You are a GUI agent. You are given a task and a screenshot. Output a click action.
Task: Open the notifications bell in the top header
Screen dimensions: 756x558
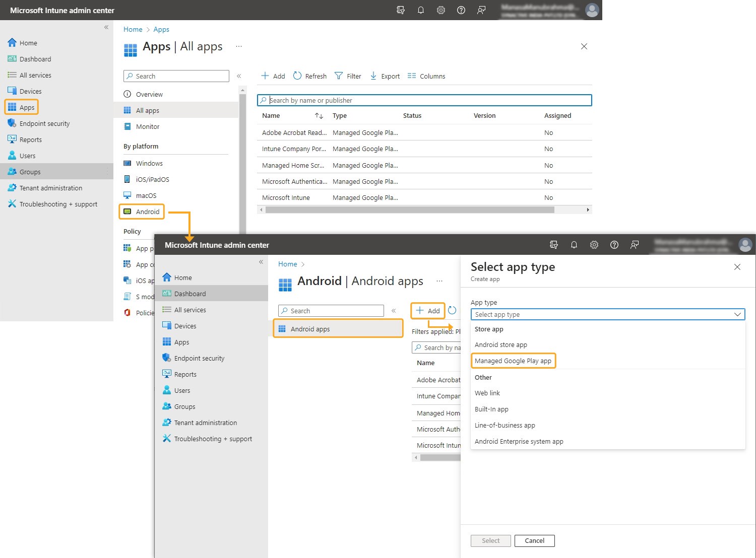421,10
